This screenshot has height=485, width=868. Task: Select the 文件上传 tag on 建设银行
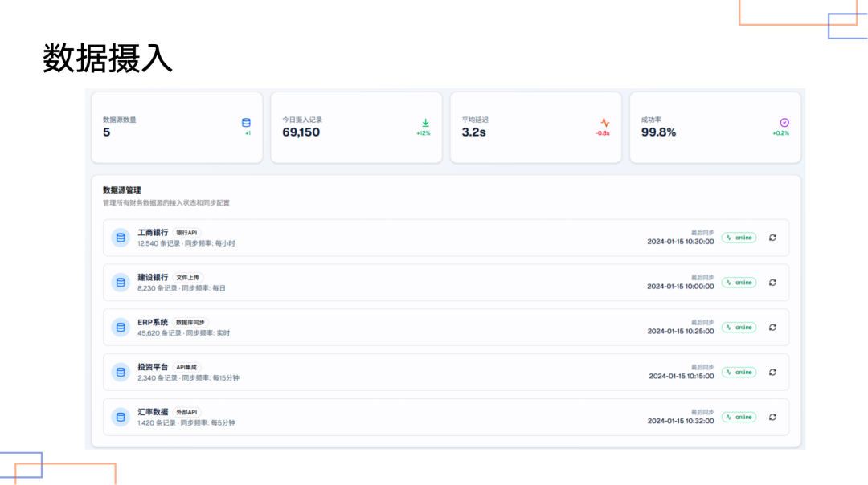(188, 278)
